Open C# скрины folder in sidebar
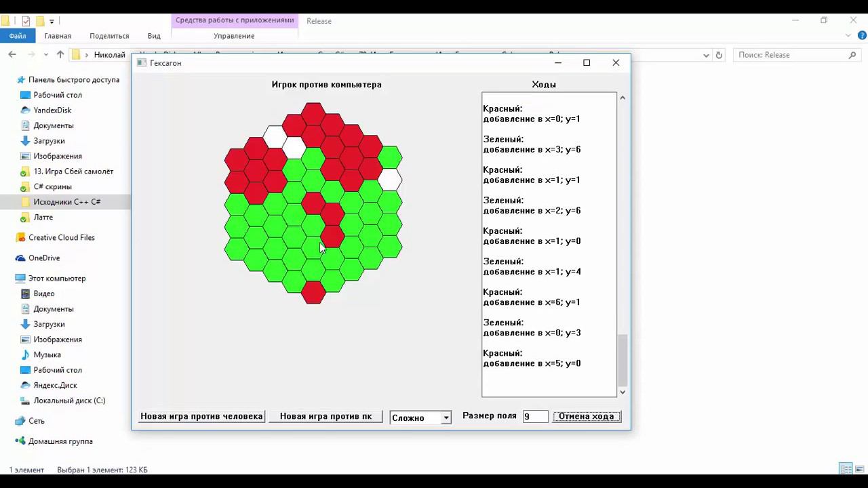 pos(52,186)
